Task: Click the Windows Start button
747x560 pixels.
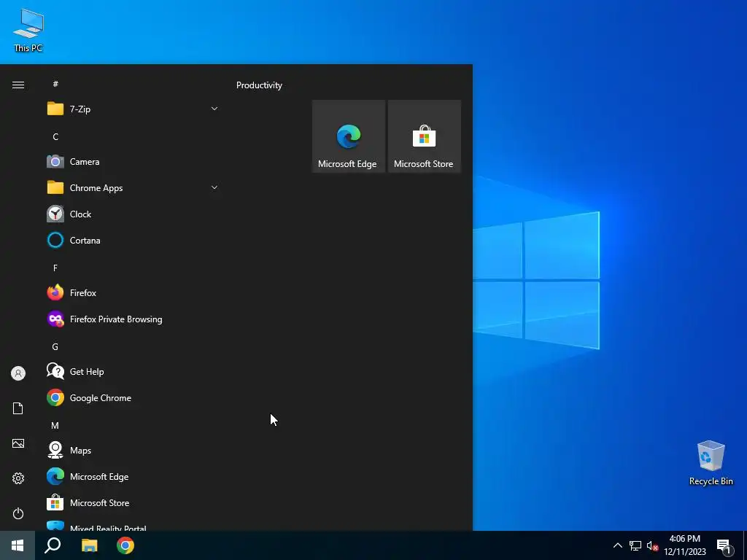Action: click(18, 545)
